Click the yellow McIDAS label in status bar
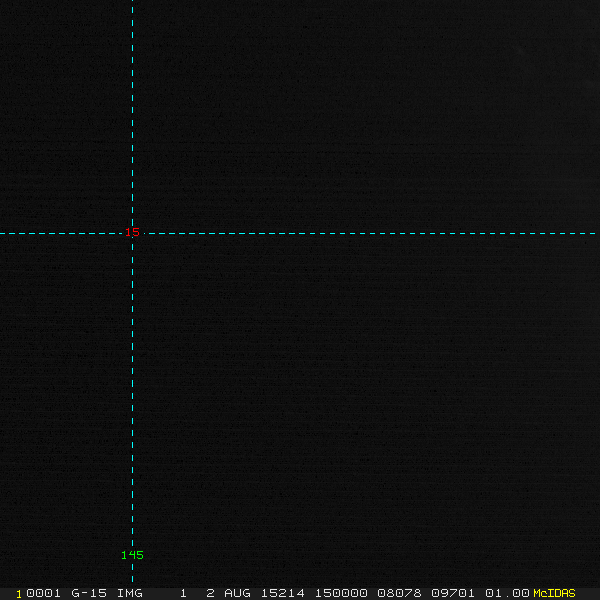The width and height of the screenshot is (600, 600). coord(554,593)
